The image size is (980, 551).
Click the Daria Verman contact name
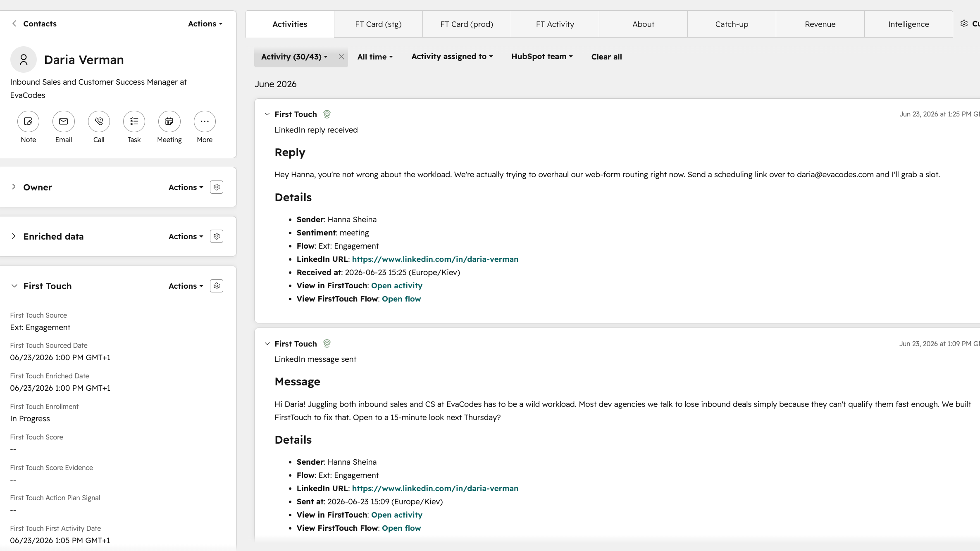coord(84,59)
